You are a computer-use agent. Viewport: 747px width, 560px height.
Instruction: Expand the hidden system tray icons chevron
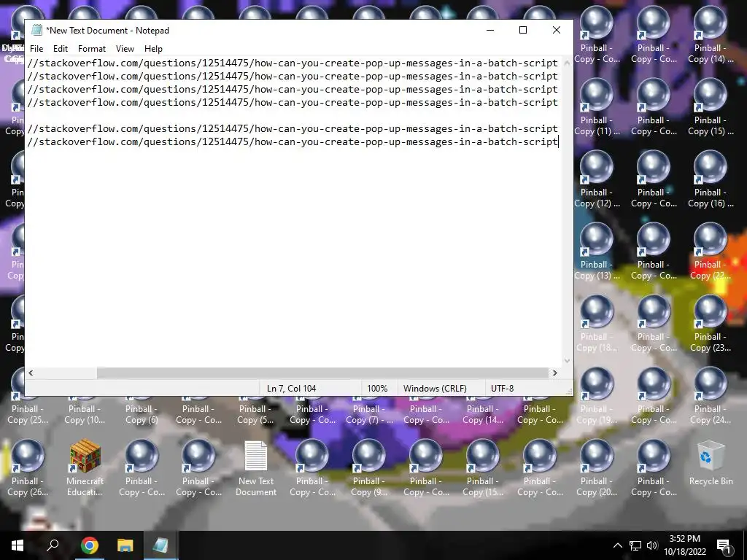[617, 545]
